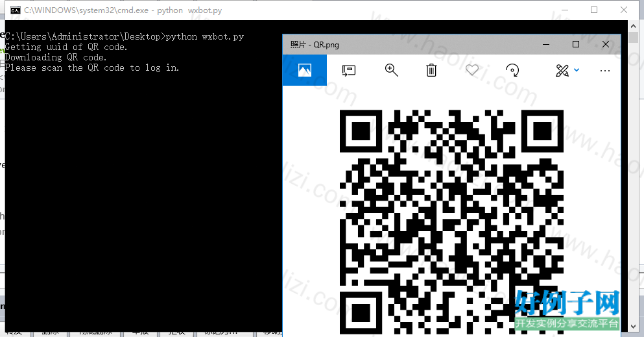Viewport: 644px width, 337px height.
Task: Maximize the cmd.exe window
Action: point(594,10)
